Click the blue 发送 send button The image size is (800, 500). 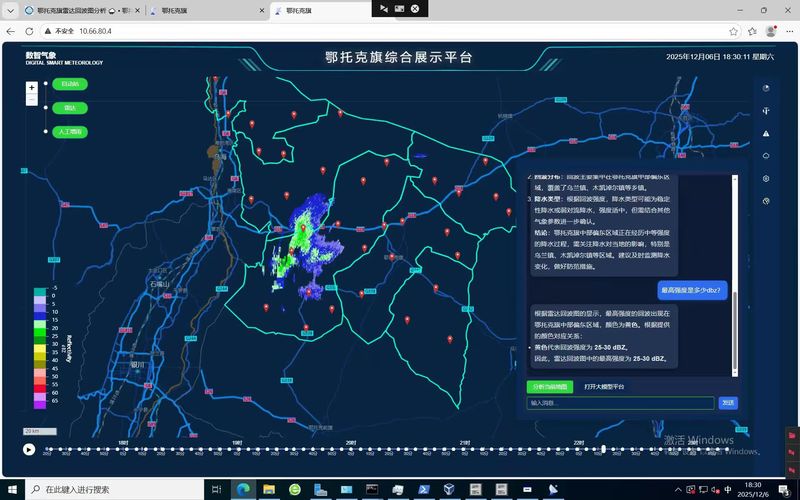click(728, 403)
